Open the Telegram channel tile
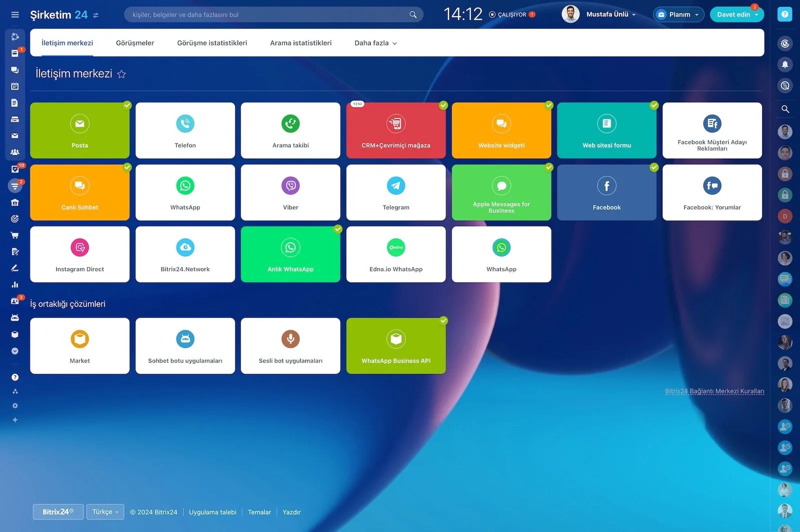This screenshot has height=532, width=800. (x=396, y=192)
